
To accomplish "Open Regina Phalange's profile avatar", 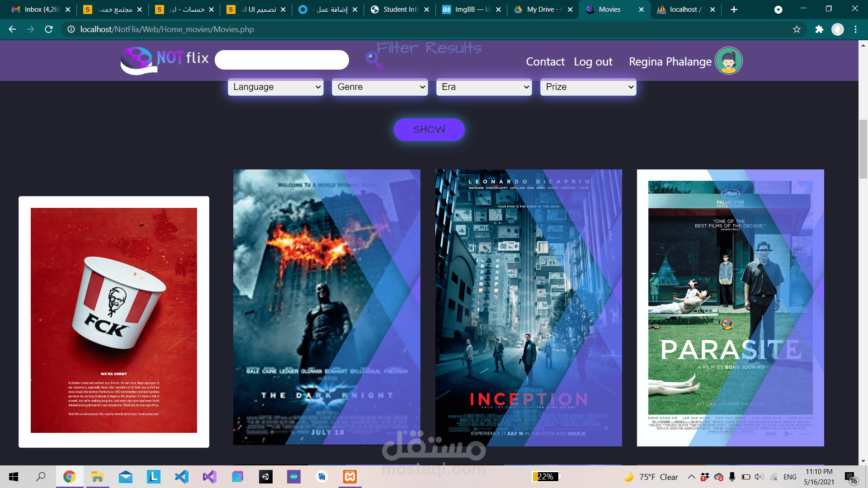I will (x=728, y=61).
